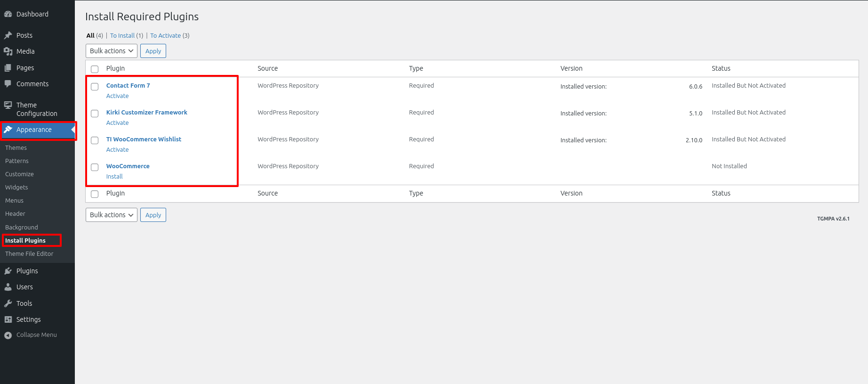Filter list by To Activate tab
Viewport: 868px width, 384px height.
point(166,36)
